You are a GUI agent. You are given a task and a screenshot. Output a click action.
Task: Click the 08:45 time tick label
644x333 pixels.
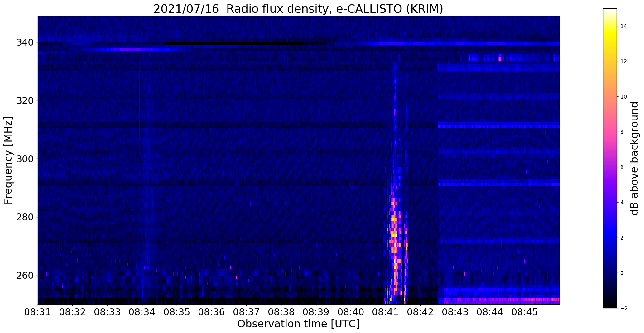coord(525,312)
